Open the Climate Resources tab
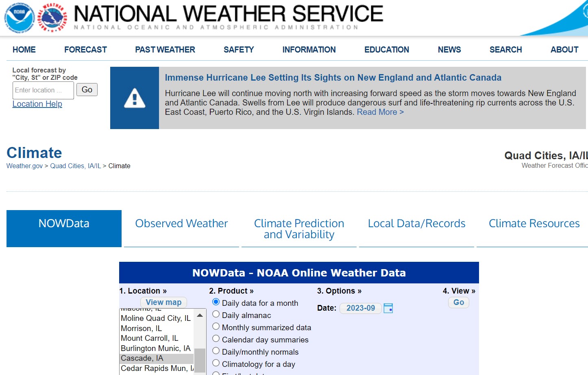 click(534, 223)
